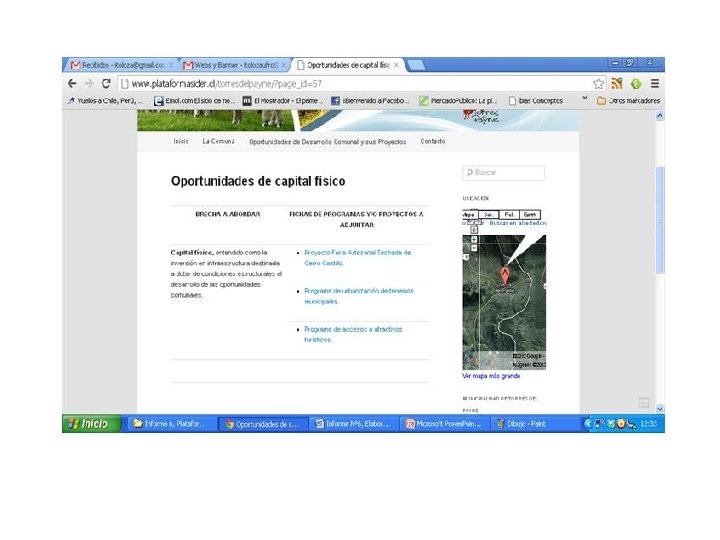This screenshot has height=540, width=720.
Task: Click the page scrollbar down arrow
Action: (x=660, y=409)
